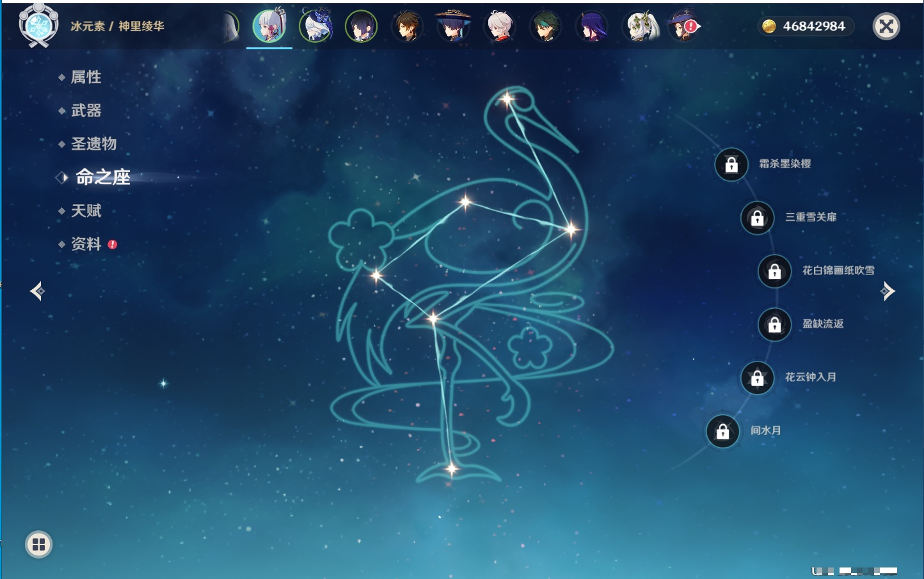Click the Mora coin icon
924x579 pixels.
(769, 26)
